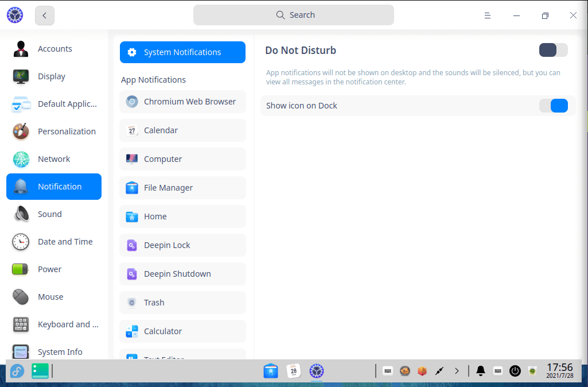The width and height of the screenshot is (588, 387).
Task: Open Trash notification settings
Action: point(182,303)
